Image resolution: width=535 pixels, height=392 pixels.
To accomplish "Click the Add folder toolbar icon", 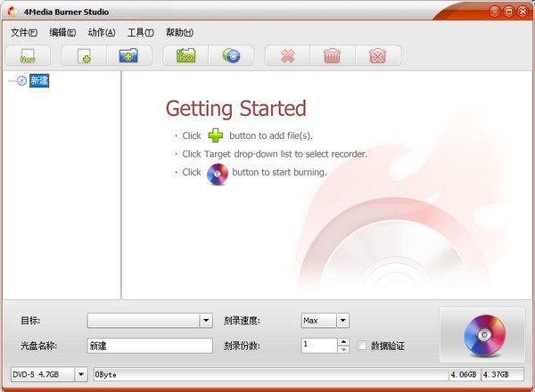I will (128, 56).
